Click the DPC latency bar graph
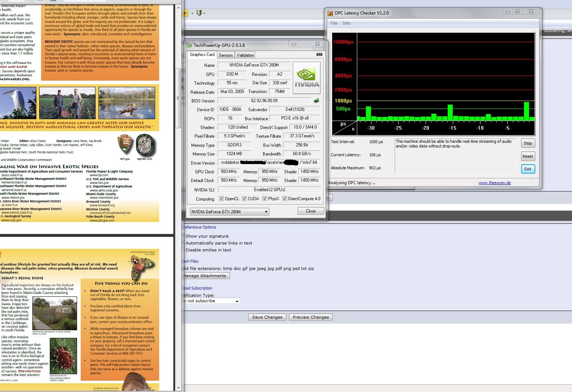 click(433, 84)
